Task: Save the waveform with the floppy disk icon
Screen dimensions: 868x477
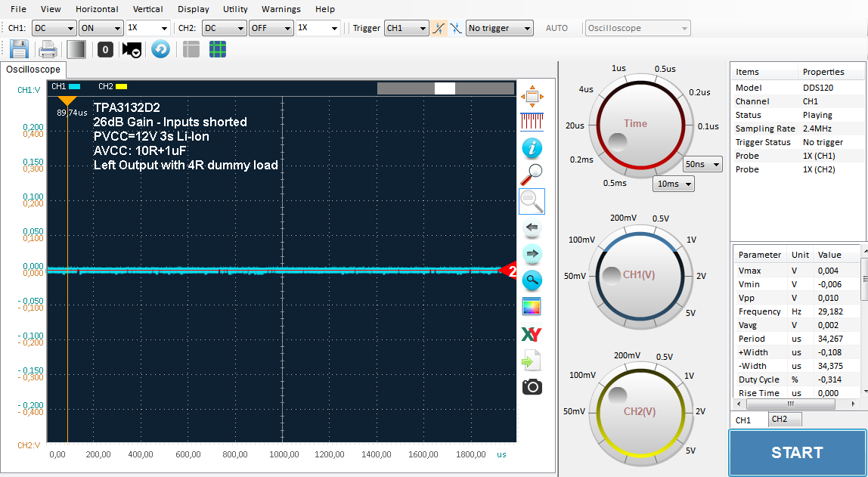Action: click(x=19, y=50)
